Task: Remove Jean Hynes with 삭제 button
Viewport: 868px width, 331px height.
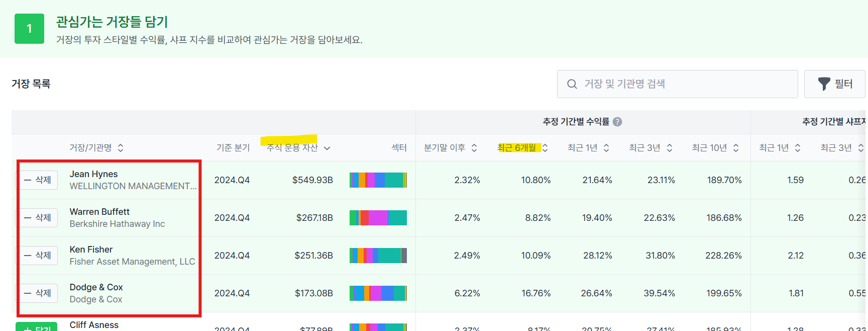Action: pyautogui.click(x=38, y=180)
